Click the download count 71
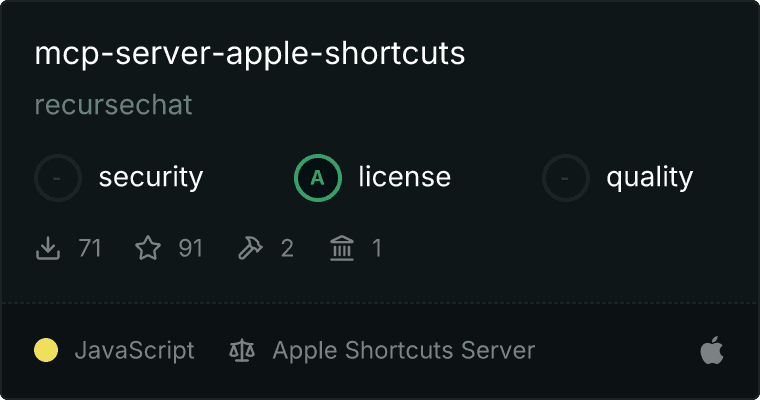Image resolution: width=760 pixels, height=400 pixels. (x=90, y=248)
